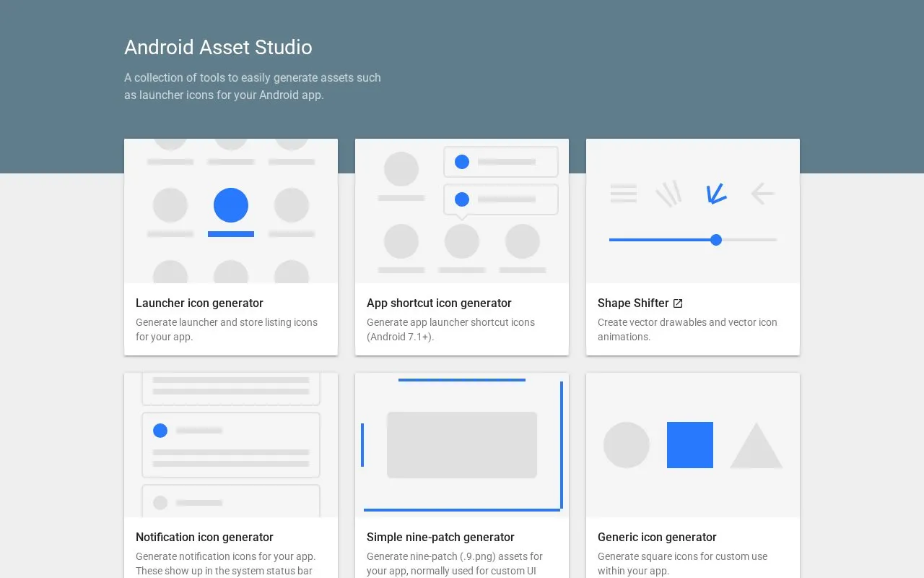Open the Notification icon generator title

204,538
